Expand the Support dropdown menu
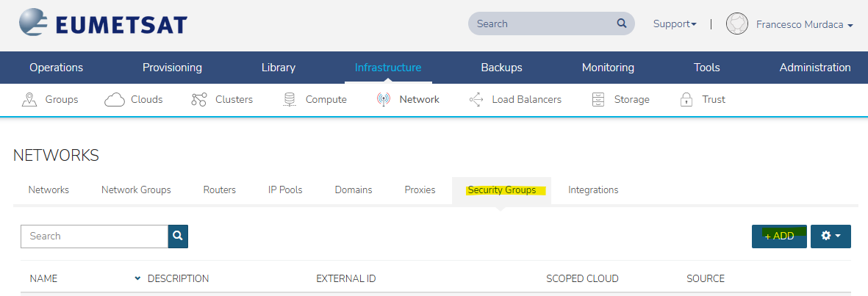868x296 pixels. pyautogui.click(x=674, y=24)
